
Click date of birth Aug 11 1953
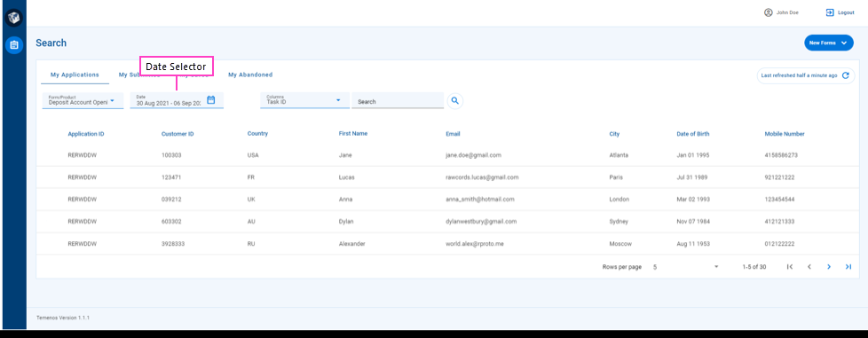point(693,243)
